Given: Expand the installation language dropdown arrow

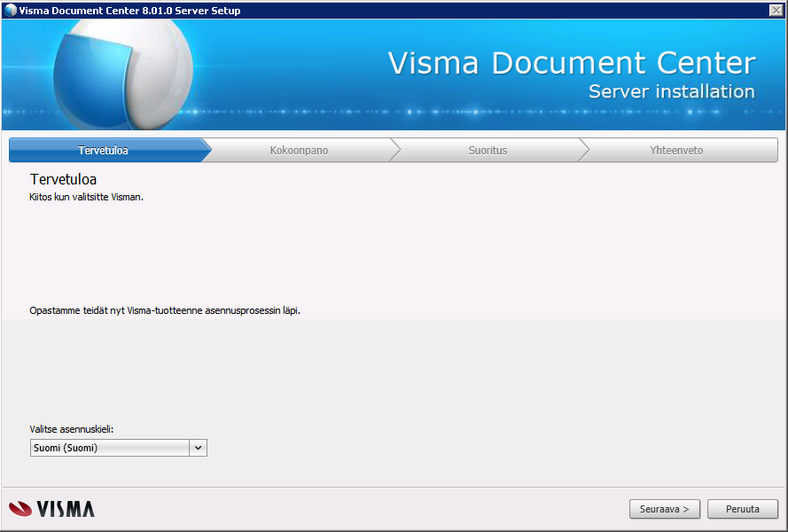Looking at the screenshot, I should [x=198, y=448].
